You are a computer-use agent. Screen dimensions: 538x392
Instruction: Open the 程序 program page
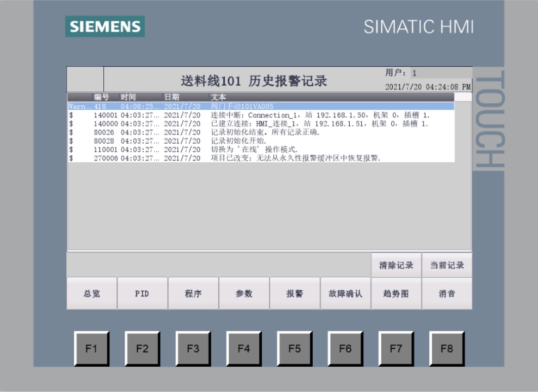(x=193, y=293)
